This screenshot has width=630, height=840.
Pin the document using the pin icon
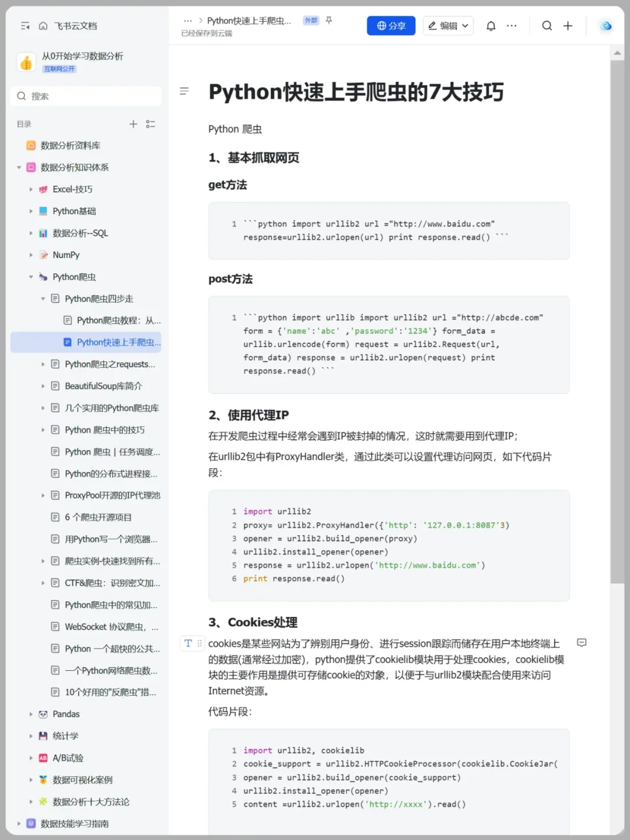pos(328,19)
